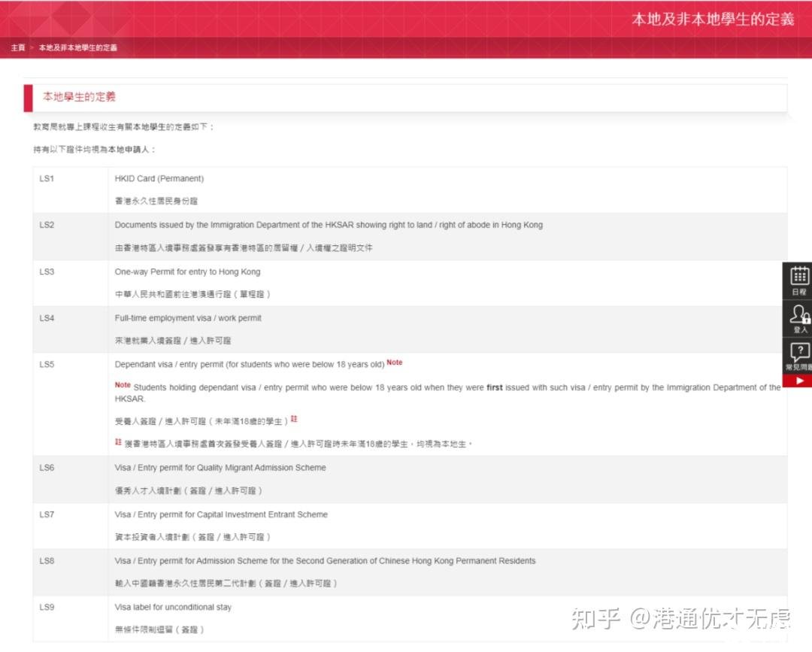
Task: Click the text 資本投資者入境計劃（簽證／進入許可證）
Action: point(192,537)
